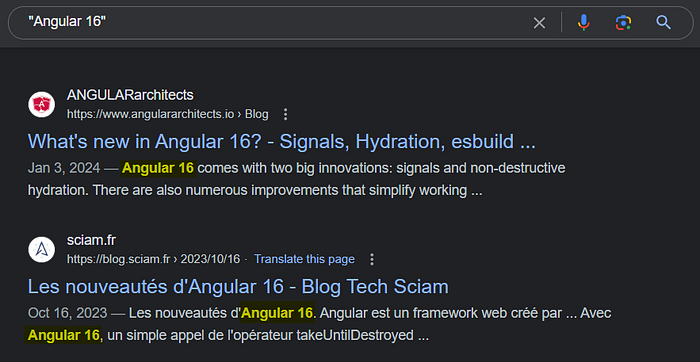Image resolution: width=700 pixels, height=362 pixels.
Task: Open "What's new in Angular 16?" result
Action: point(281,141)
